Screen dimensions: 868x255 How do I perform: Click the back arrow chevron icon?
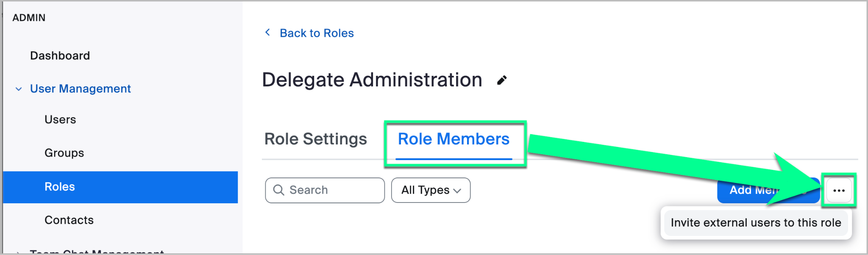click(267, 33)
